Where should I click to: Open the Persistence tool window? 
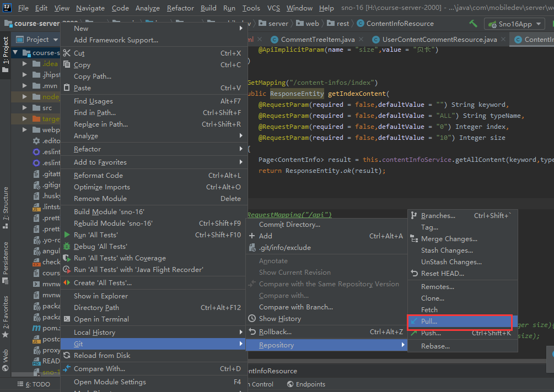point(6,255)
